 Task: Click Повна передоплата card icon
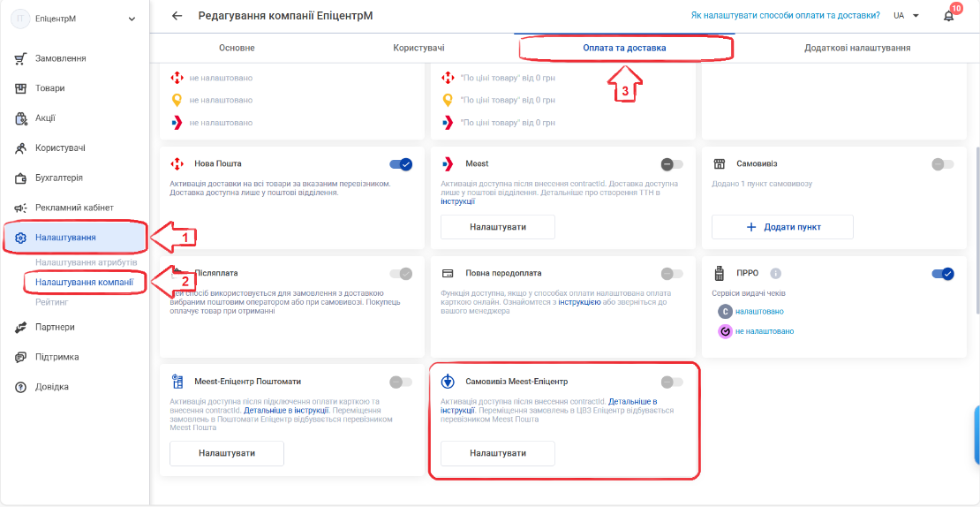coord(448,273)
